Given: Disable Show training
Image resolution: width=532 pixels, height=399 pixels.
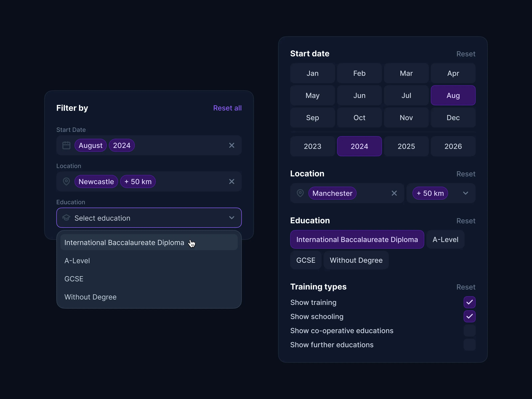Looking at the screenshot, I should point(469,302).
